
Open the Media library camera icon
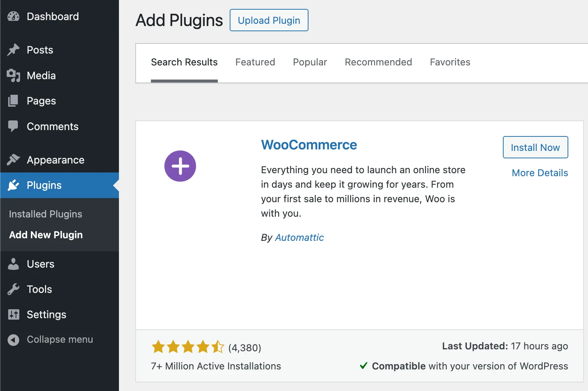[x=13, y=75]
